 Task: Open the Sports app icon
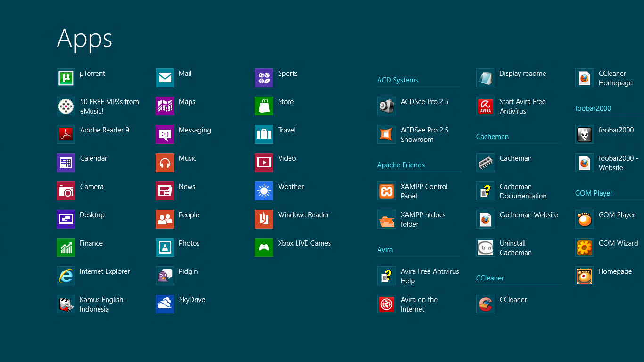[x=264, y=78]
